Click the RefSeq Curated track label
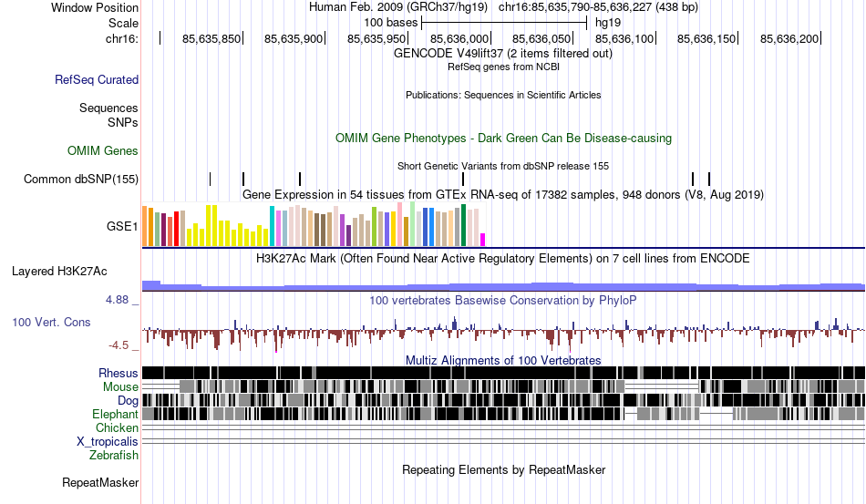The image size is (866, 504). click(x=97, y=79)
